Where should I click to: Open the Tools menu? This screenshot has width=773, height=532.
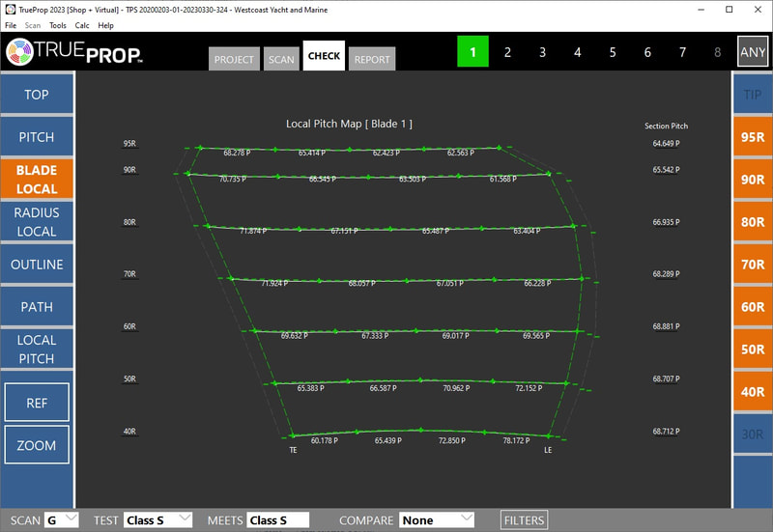coord(58,25)
